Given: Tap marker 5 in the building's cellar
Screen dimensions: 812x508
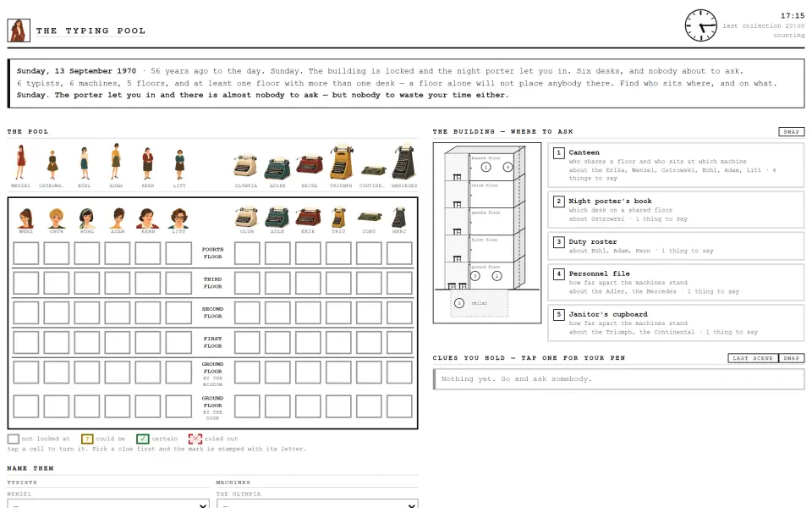Looking at the screenshot, I should [458, 303].
